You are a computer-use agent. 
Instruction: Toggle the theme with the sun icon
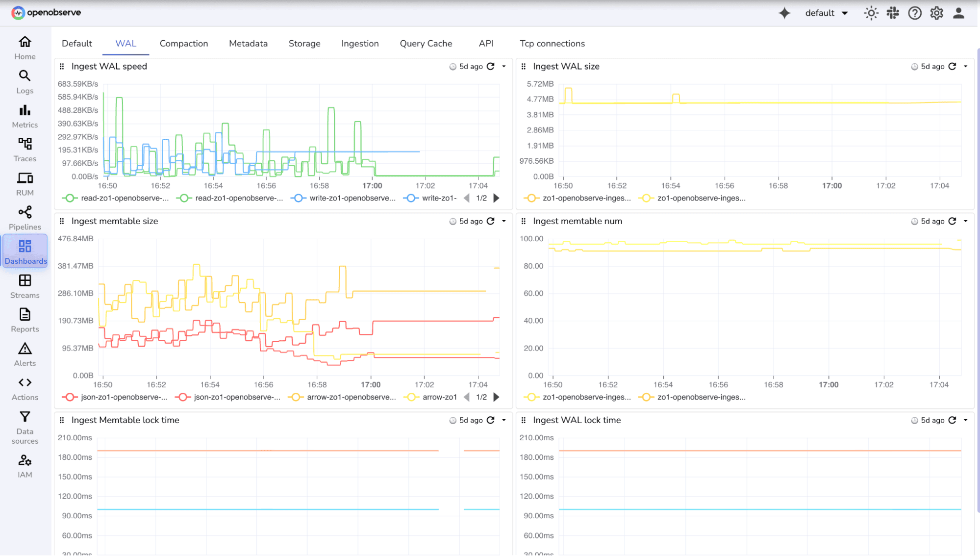(871, 13)
